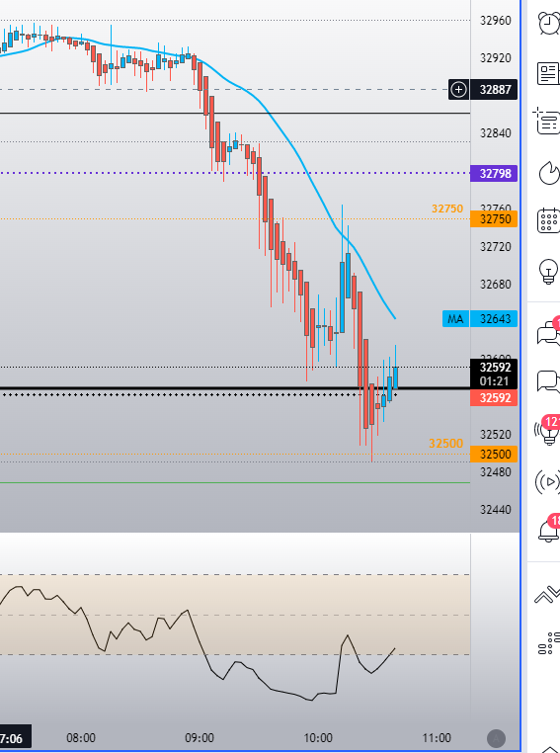Select the orange 32500 text on chart
Viewport: 560px width, 753px height.
tap(445, 444)
